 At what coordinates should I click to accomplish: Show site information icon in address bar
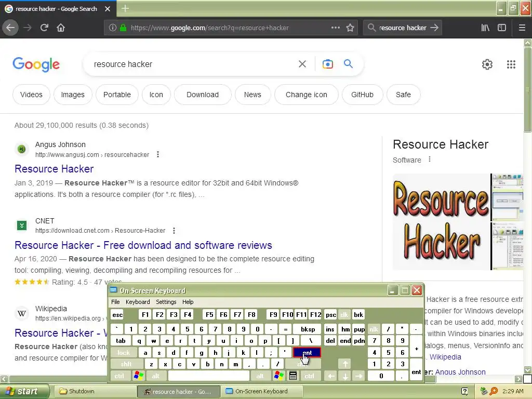point(113,28)
